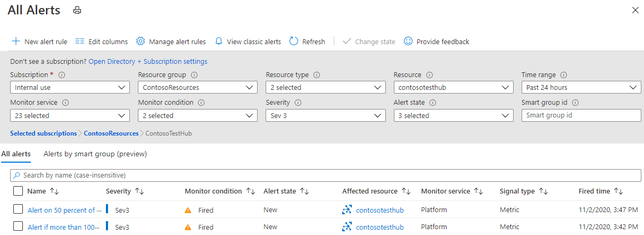644x235 pixels.
Task: Click the View classic alerts bell icon
Action: (x=219, y=41)
